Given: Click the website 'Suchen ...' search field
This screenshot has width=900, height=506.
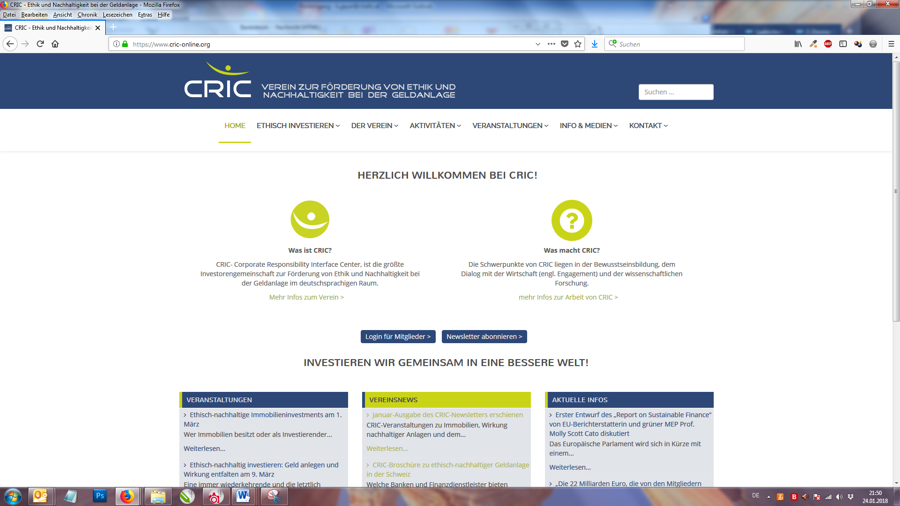Looking at the screenshot, I should tap(676, 92).
